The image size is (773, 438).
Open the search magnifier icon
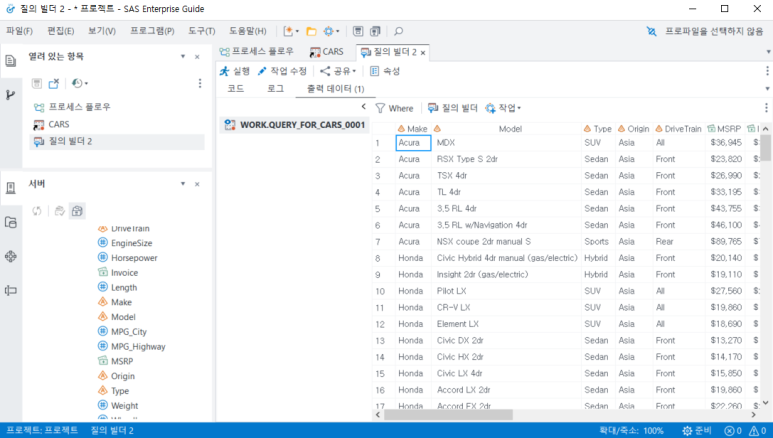[398, 31]
